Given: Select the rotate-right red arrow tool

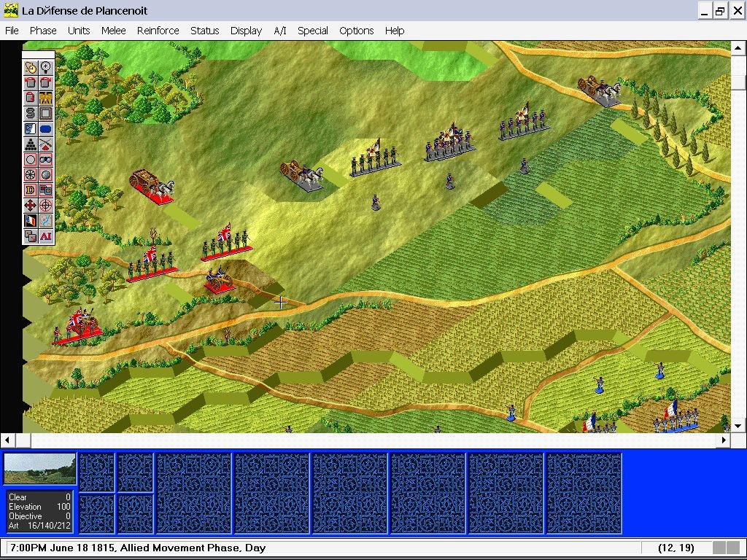Looking at the screenshot, I should [x=46, y=82].
